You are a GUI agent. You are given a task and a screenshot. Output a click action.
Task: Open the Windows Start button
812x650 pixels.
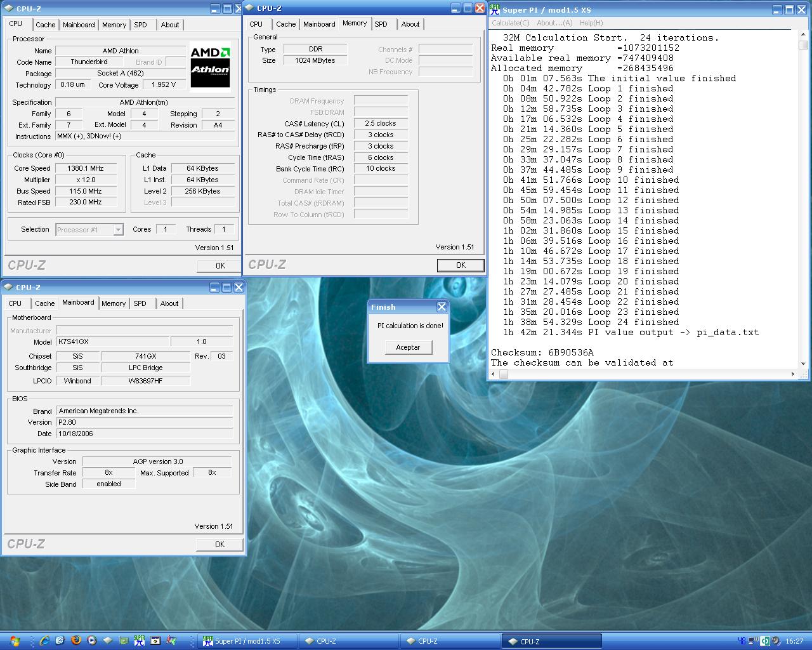pos(15,641)
